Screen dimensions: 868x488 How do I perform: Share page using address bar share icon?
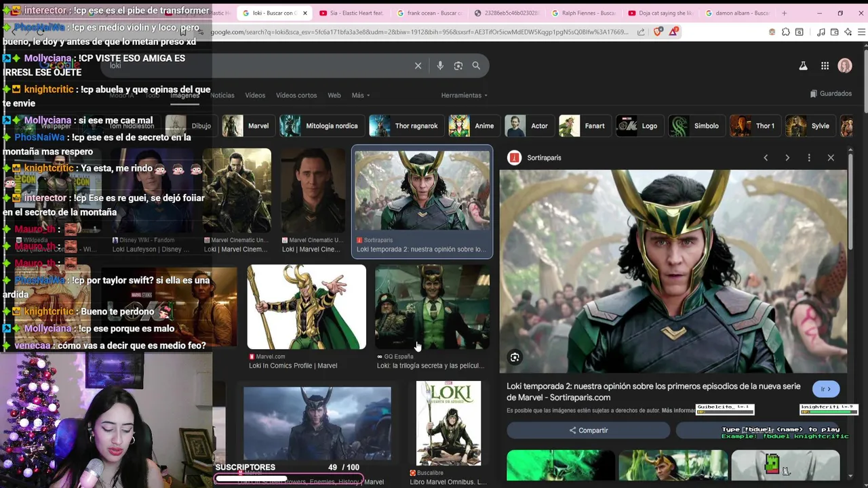641,32
